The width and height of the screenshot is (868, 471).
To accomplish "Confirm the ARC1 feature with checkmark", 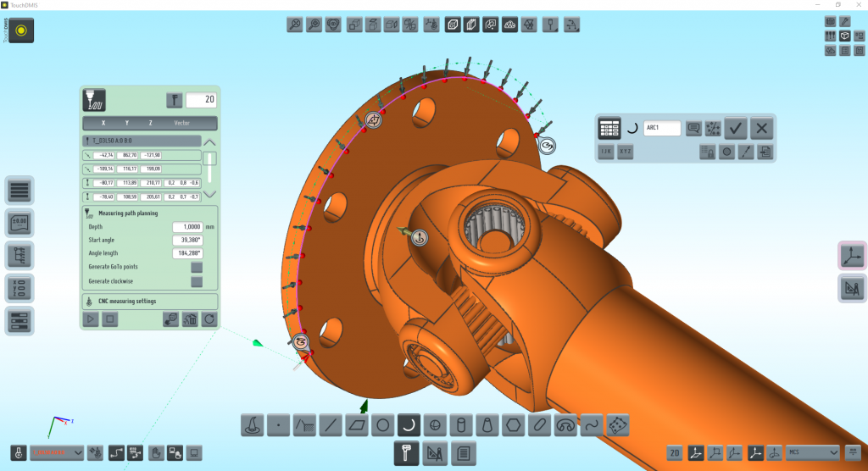I will point(735,129).
